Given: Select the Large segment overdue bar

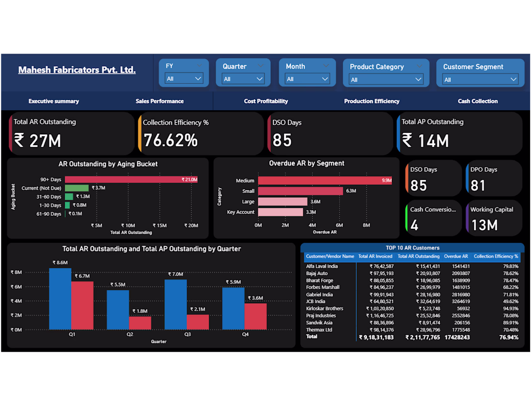Looking at the screenshot, I should tap(282, 202).
